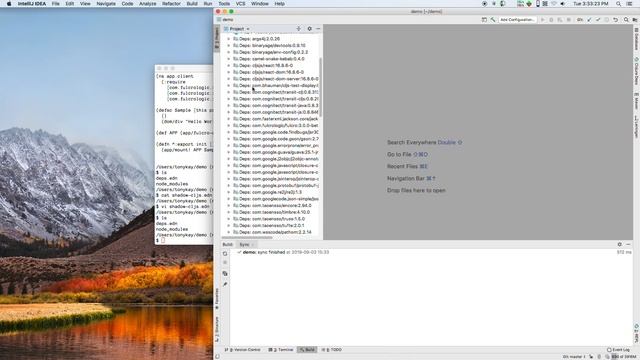The width and height of the screenshot is (640, 360).
Task: Expand Deps: camel-snake-kebab node
Action: (x=229, y=59)
